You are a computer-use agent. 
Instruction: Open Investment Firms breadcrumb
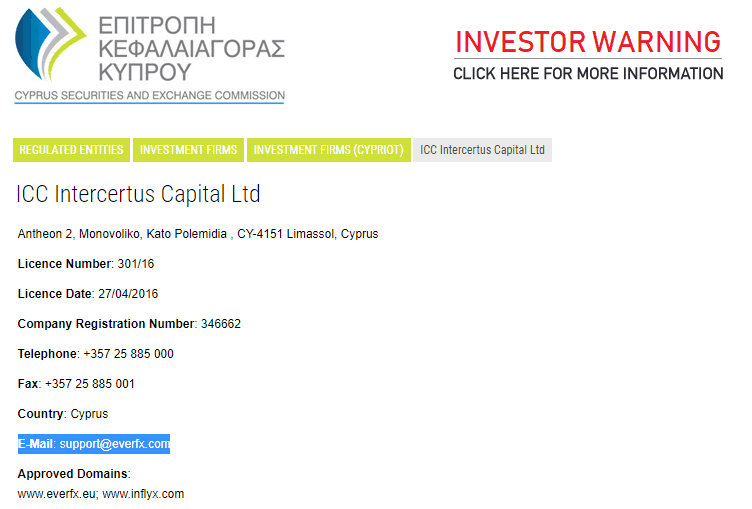tap(188, 150)
